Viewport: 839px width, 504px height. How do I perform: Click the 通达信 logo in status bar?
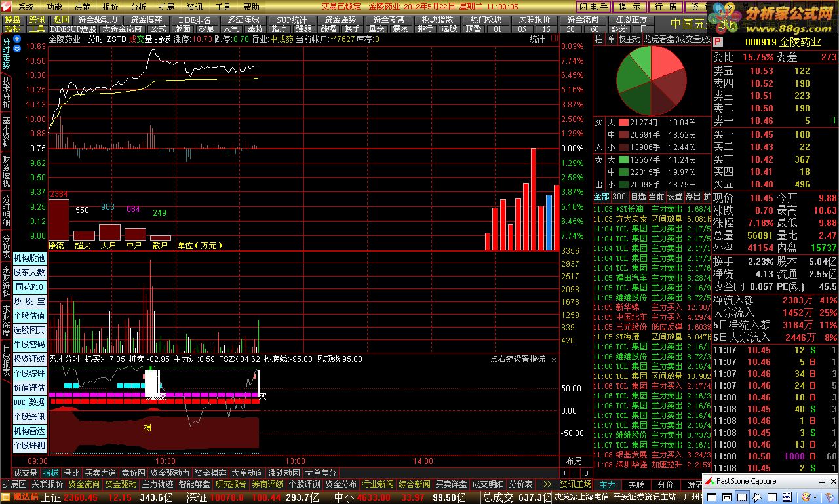(20, 497)
